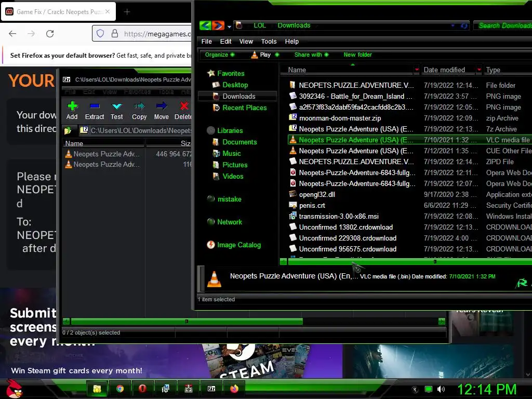Click the 7-Zip Move arrow icon
The image size is (532, 399).
pos(162,106)
